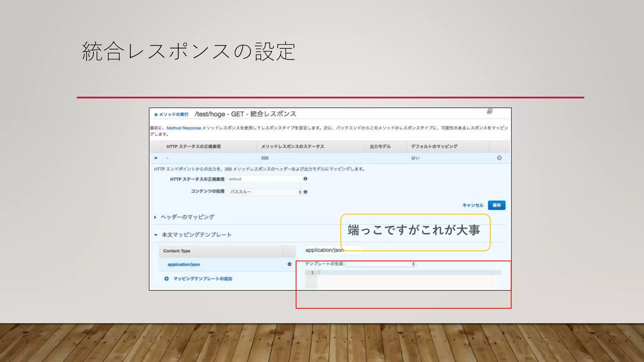The width and height of the screenshot is (644, 362).
Task: Click マッピングテンプレートの追加 link
Action: point(203,279)
